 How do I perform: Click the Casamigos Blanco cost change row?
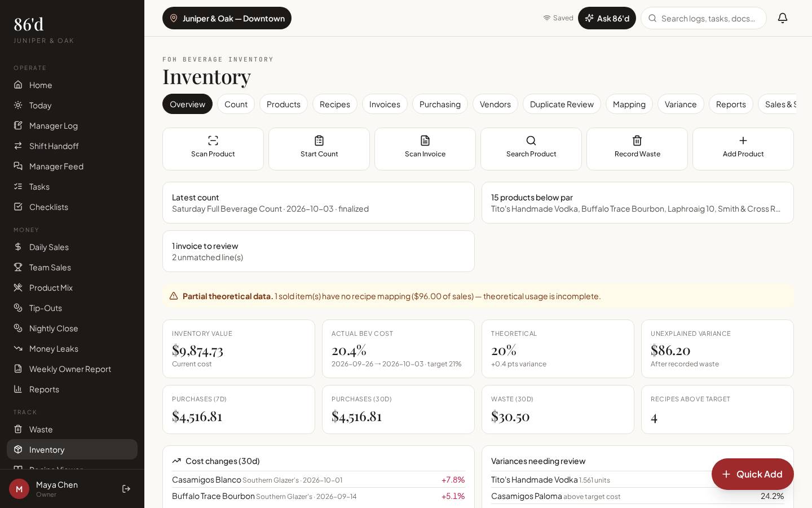pos(319,480)
